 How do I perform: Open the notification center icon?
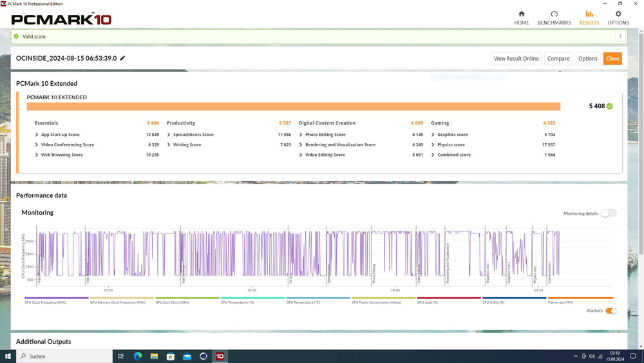tap(633, 356)
